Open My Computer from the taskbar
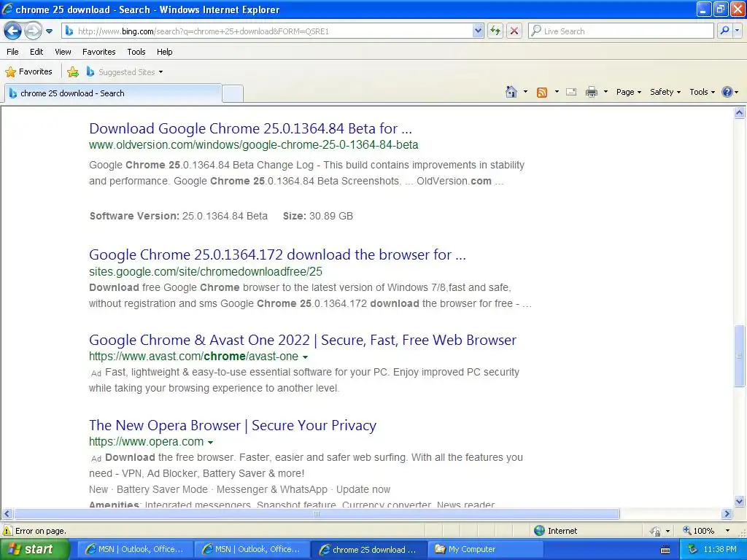The height and width of the screenshot is (560, 747). (486, 549)
